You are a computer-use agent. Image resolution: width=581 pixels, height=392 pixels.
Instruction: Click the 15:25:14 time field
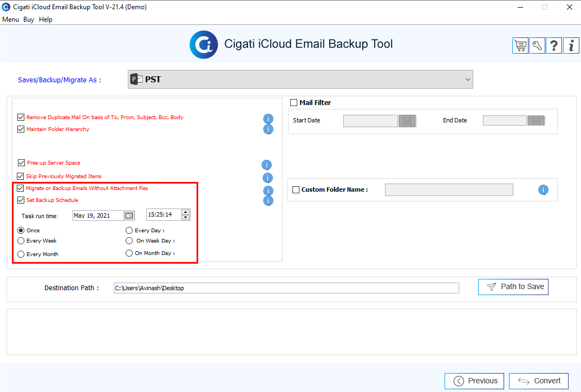164,214
